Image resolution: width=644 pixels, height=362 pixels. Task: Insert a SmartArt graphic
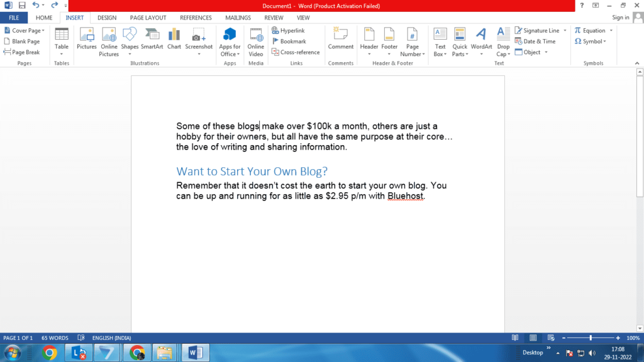[152, 39]
